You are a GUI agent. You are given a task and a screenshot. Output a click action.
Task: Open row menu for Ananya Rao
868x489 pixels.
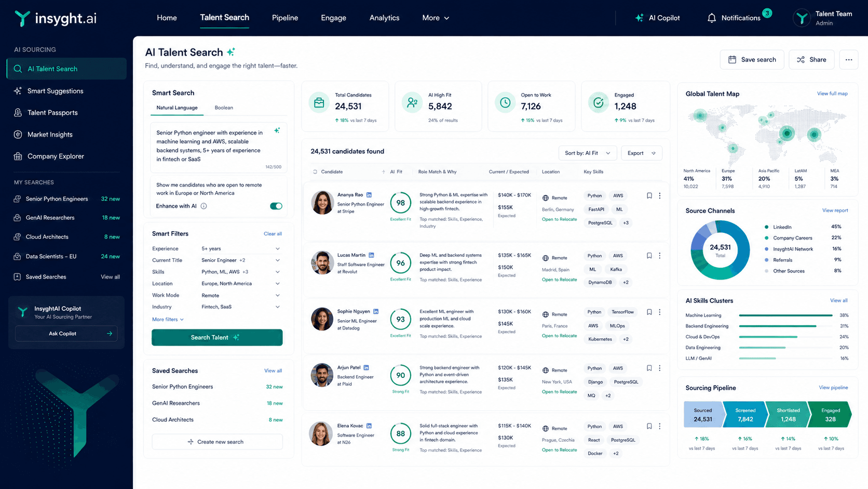(660, 196)
